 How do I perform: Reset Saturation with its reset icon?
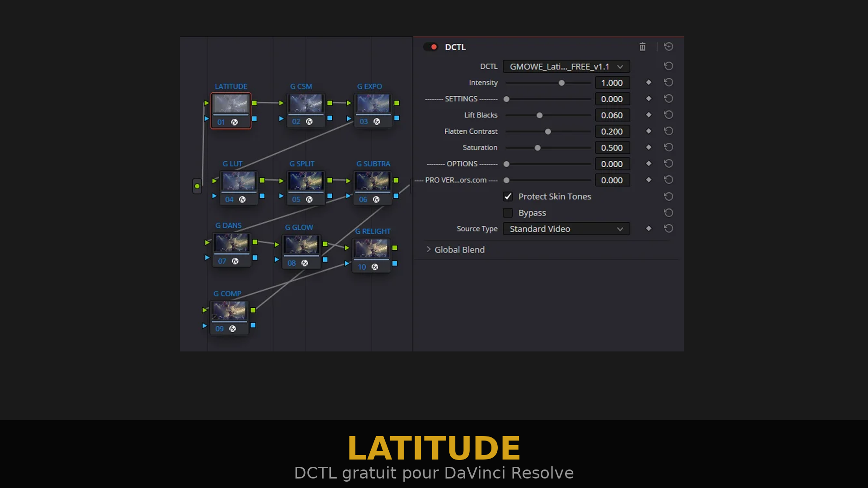669,147
